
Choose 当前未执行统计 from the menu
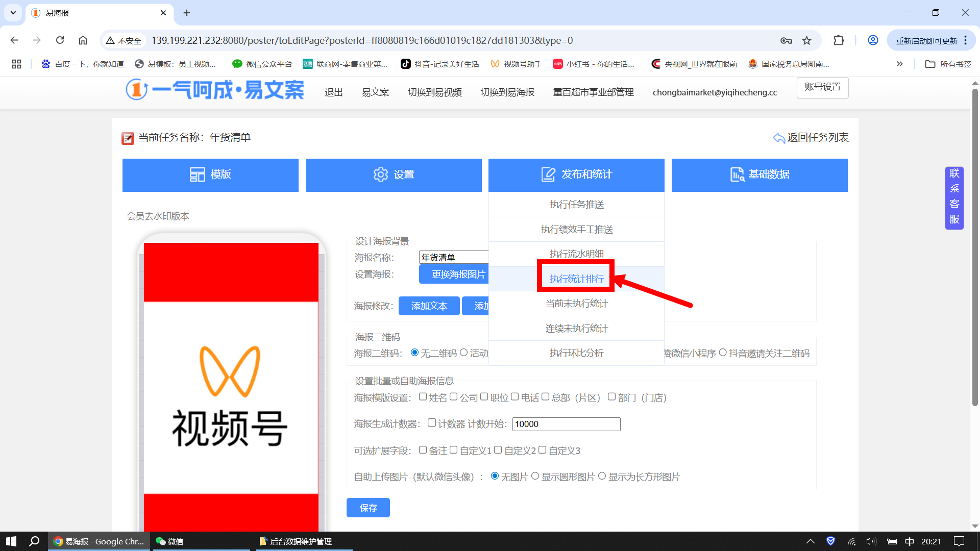[576, 304]
